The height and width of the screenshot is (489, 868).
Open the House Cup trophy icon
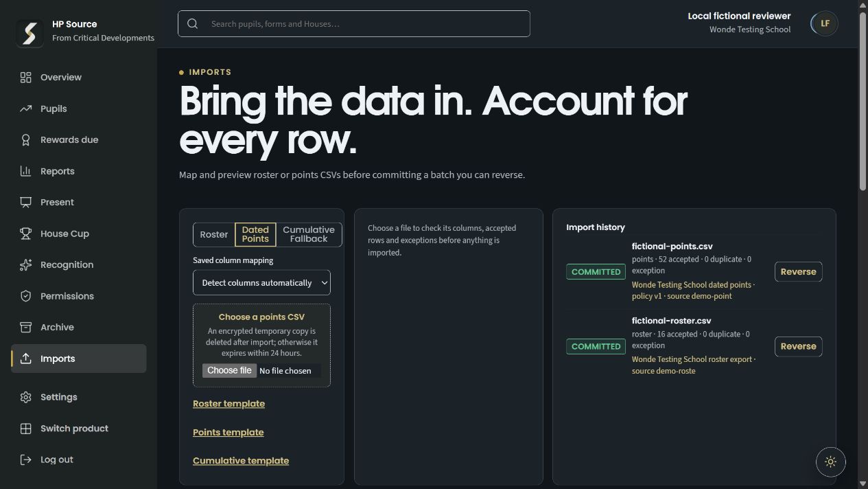pyautogui.click(x=25, y=234)
